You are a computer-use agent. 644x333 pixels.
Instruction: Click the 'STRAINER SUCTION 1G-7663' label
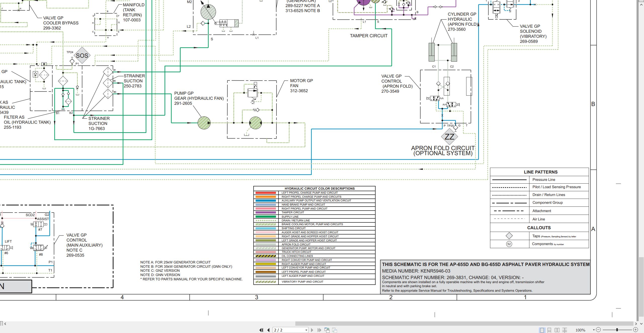pos(99,123)
